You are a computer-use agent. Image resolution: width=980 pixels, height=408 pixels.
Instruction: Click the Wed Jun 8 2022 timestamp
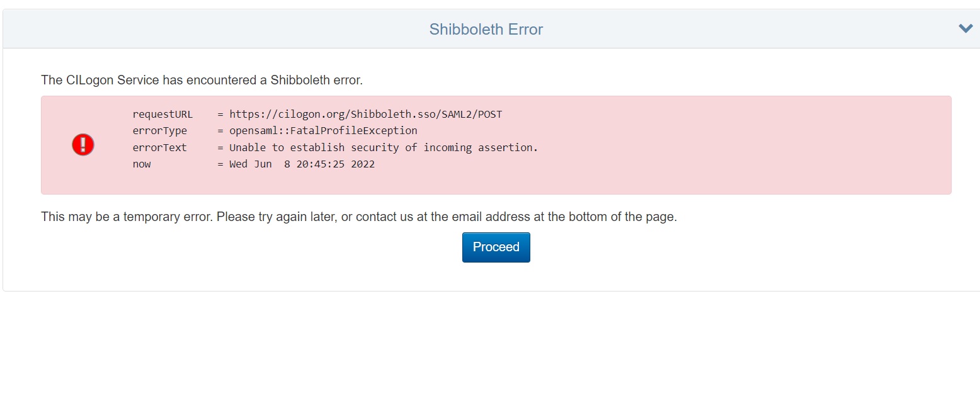[302, 164]
